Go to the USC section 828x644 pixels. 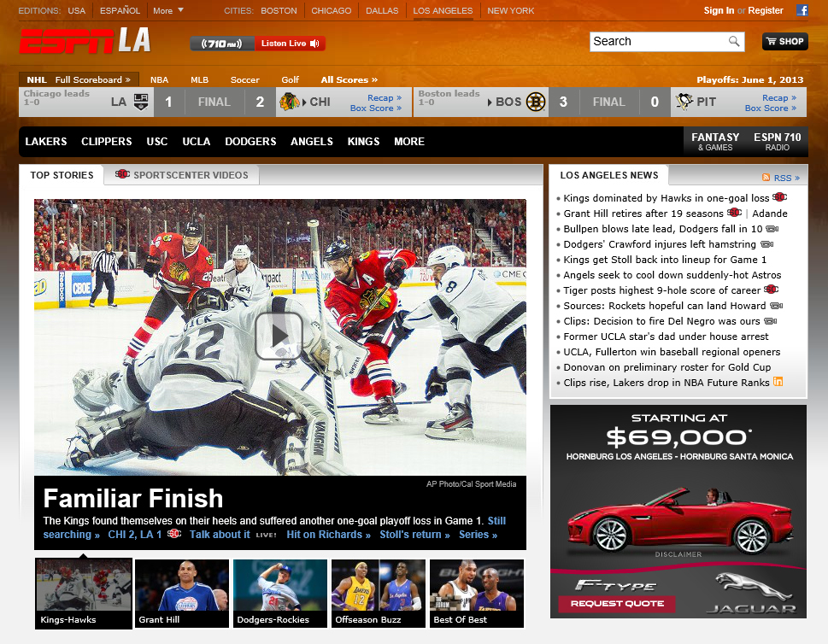tap(157, 142)
